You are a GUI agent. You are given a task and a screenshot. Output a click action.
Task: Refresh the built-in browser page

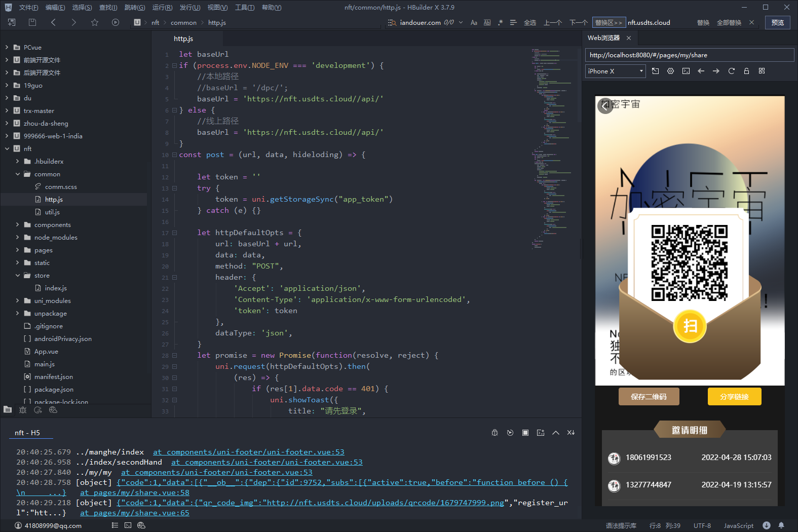click(731, 71)
